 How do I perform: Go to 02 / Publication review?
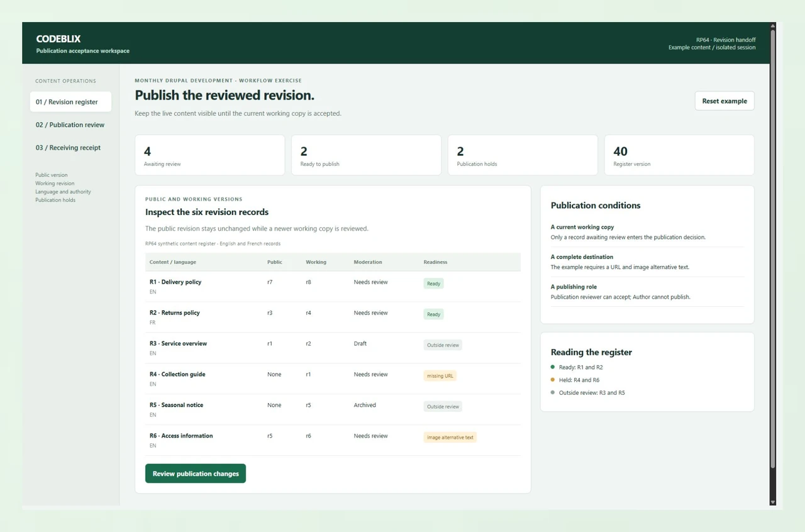(x=70, y=125)
